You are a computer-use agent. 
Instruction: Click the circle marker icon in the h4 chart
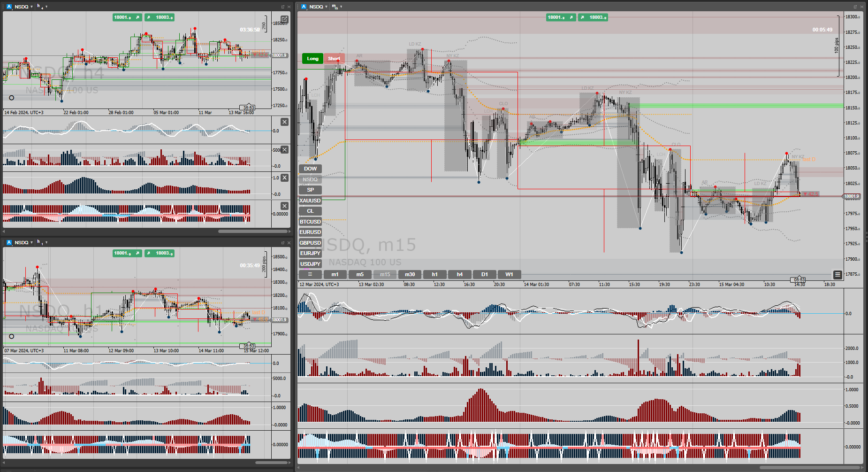coord(12,98)
